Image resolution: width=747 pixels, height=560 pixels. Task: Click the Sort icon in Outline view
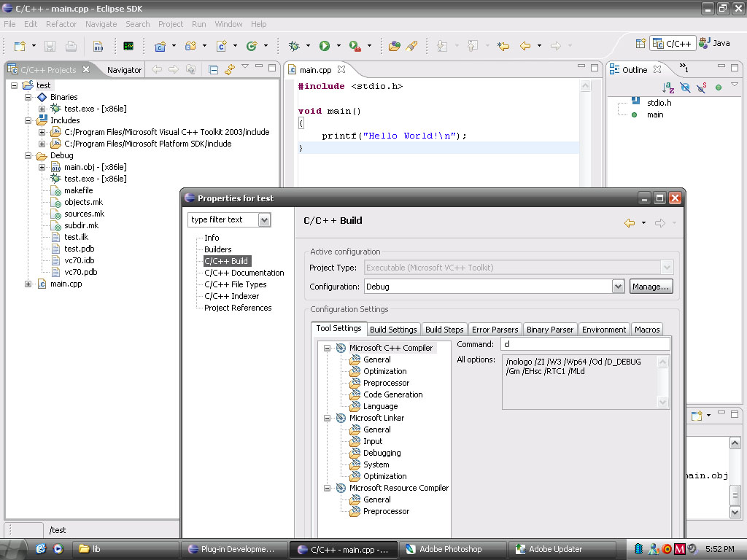[x=668, y=87]
